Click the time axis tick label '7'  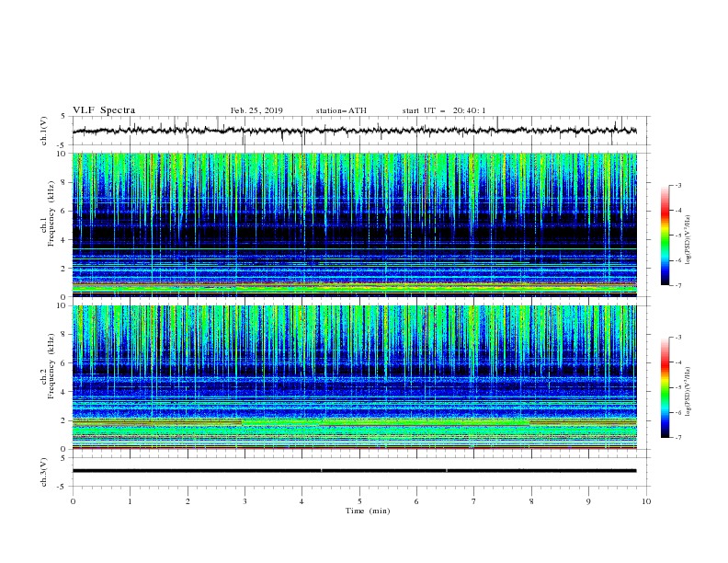(x=474, y=501)
